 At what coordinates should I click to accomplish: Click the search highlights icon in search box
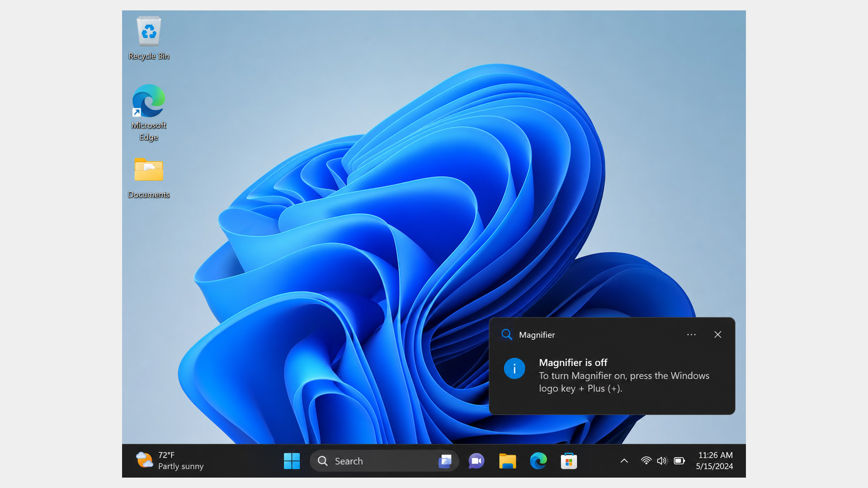[445, 461]
